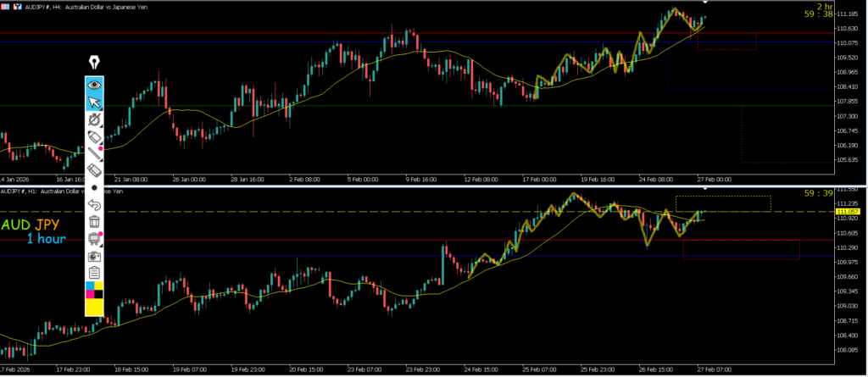868x377 pixels.
Task: Click the pen nib logo above the toolbar
Action: pos(94,63)
